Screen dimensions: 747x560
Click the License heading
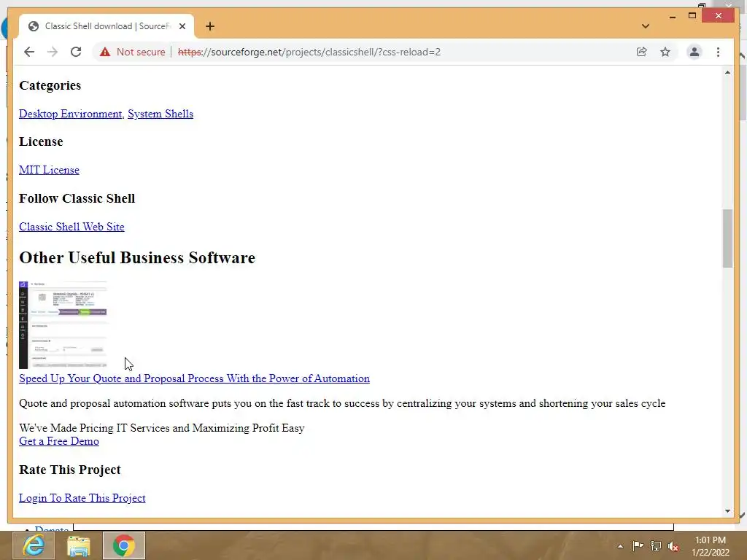(41, 142)
